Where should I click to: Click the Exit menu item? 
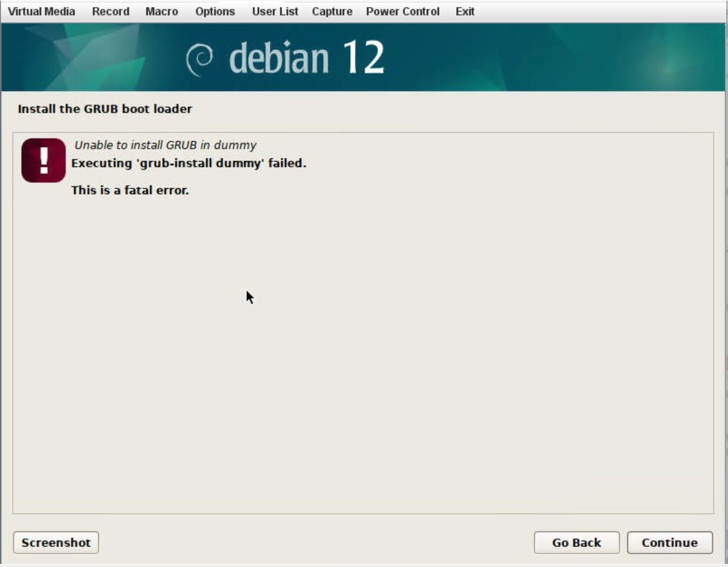[465, 11]
